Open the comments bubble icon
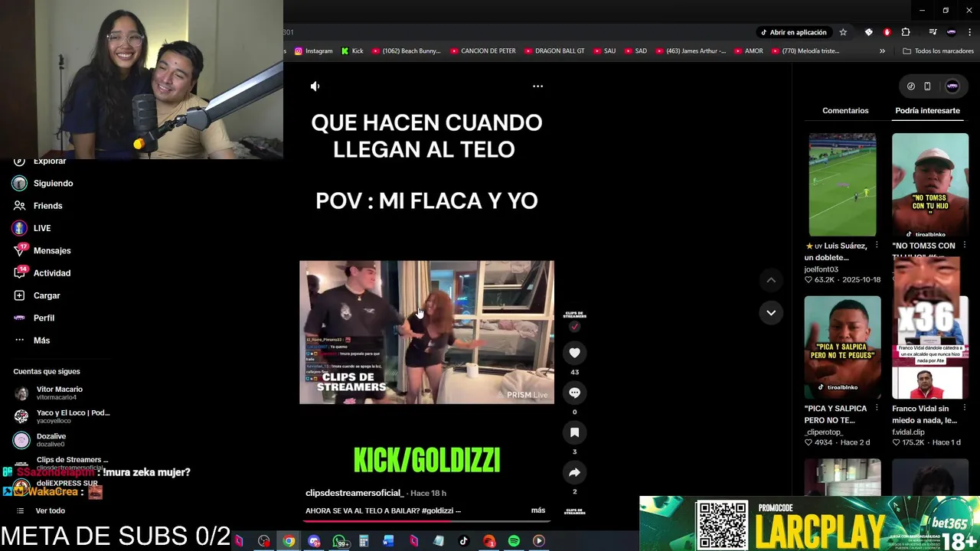Image resolution: width=980 pixels, height=551 pixels. [574, 393]
